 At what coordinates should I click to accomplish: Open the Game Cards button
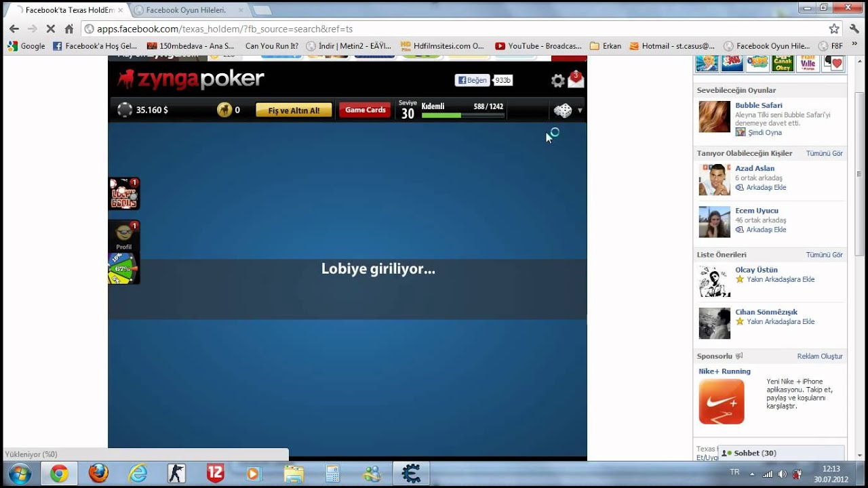click(x=365, y=110)
